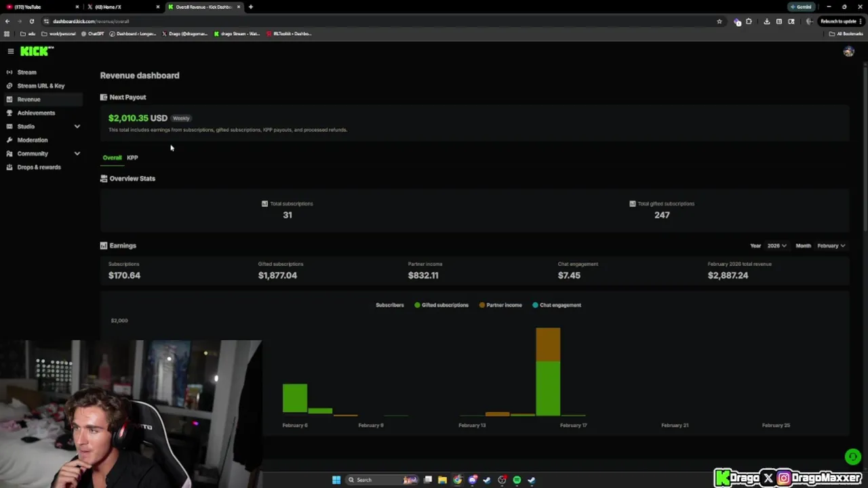Click Gifted subscriptions earnings $1,877.04

[277, 275]
